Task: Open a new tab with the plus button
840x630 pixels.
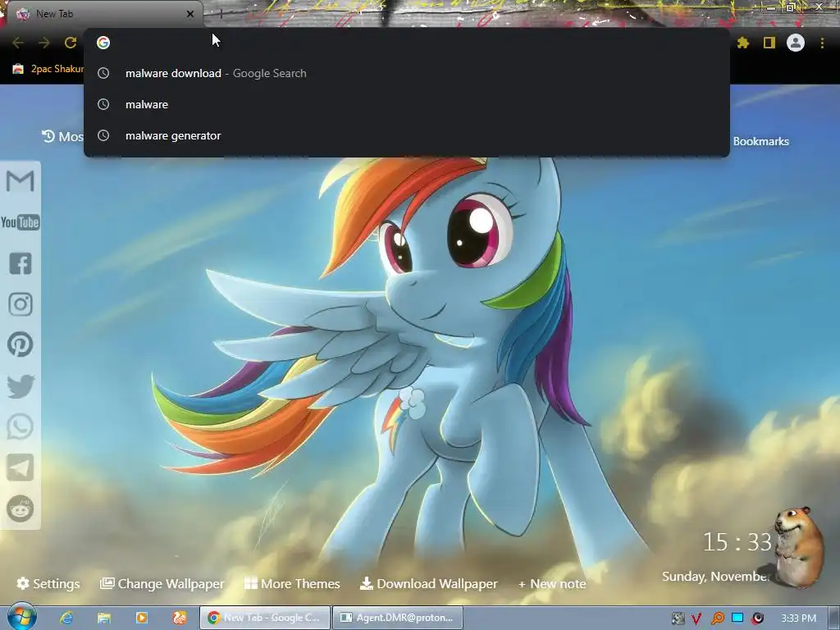Action: click(220, 14)
